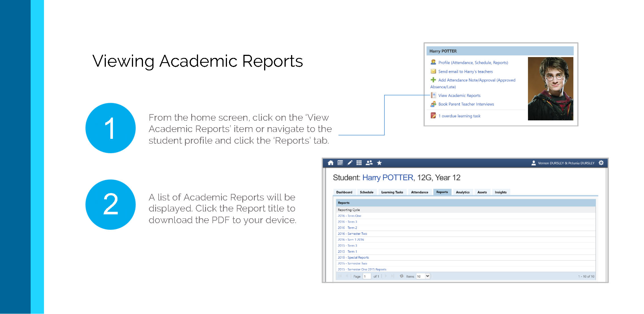Screen dimensions: 644x314
Task: Click the home icon in navigation bar
Action: tap(331, 163)
